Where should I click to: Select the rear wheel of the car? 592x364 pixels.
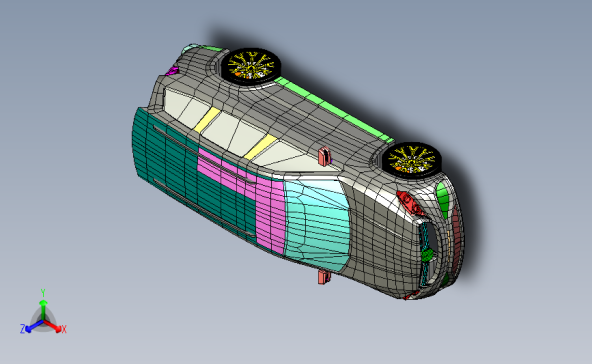point(250,66)
